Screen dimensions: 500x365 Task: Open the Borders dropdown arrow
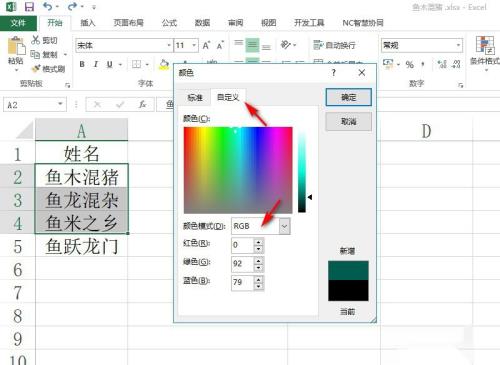pos(147,64)
